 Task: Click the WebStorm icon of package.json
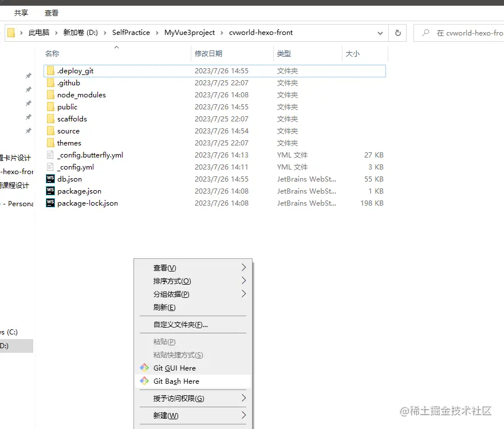point(50,191)
